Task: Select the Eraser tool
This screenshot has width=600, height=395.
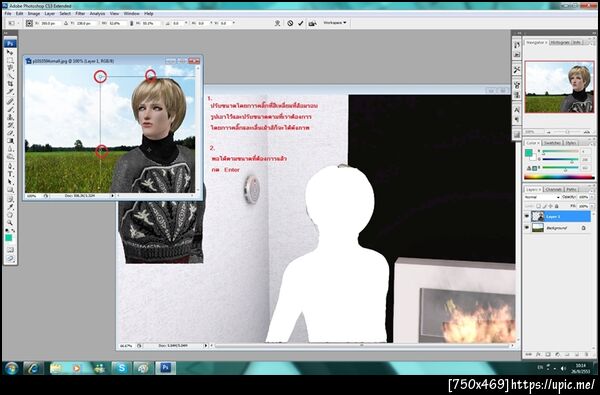Action: coord(10,133)
